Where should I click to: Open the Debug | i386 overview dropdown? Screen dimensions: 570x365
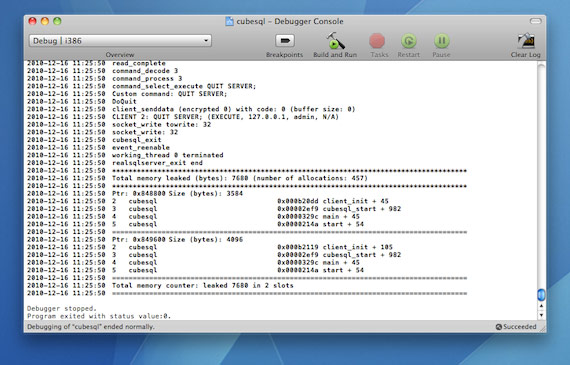(120, 41)
